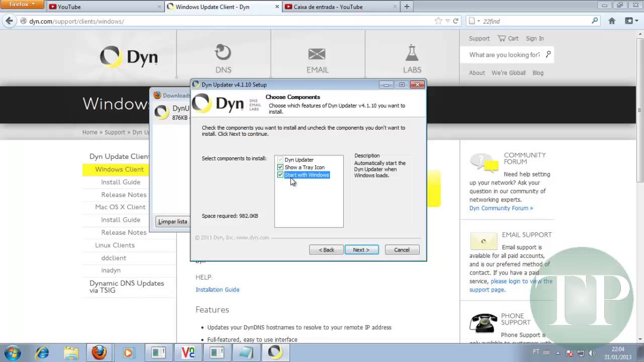Click the reload page icon

456,21
